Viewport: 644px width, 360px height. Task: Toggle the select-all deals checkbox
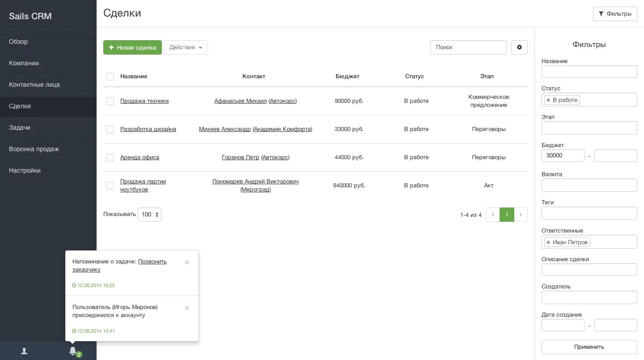pyautogui.click(x=110, y=77)
